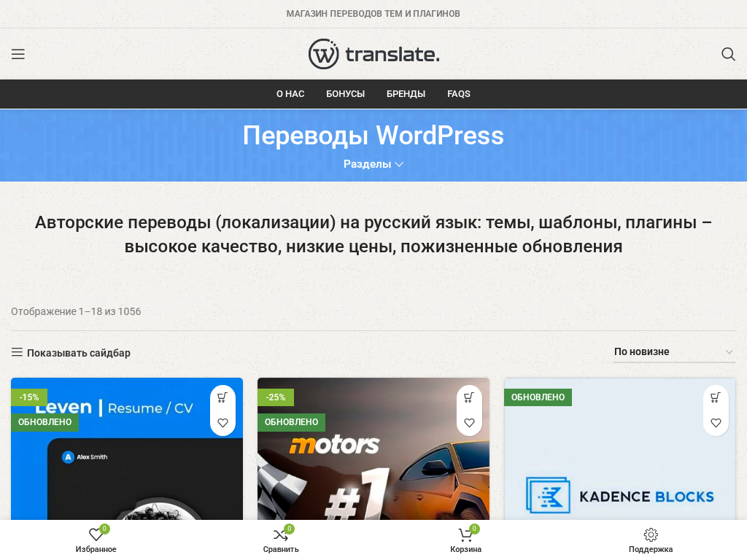Add Leven Resume theme to wishlist
747x560 pixels.
coord(222,422)
